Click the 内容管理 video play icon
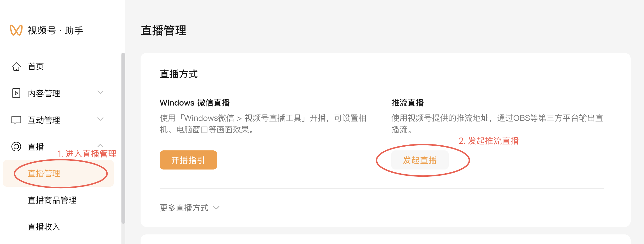Image resolution: width=644 pixels, height=244 pixels. 16,93
